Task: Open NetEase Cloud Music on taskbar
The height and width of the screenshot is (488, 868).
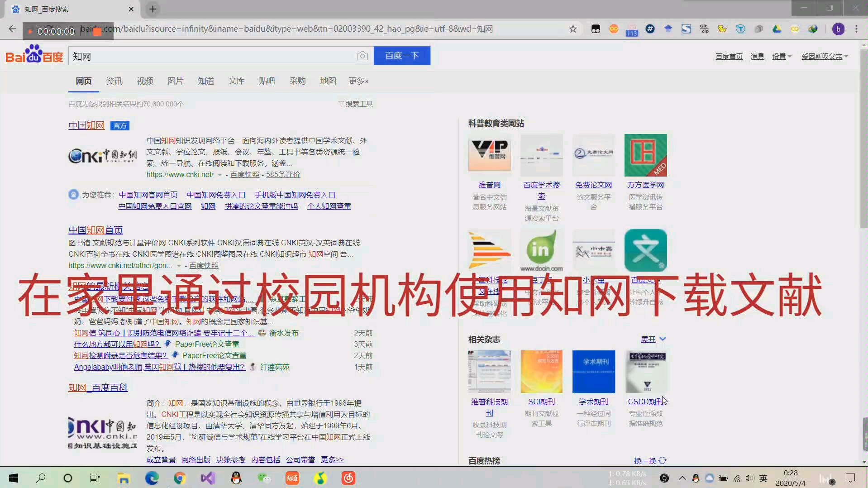Action: tap(348, 478)
